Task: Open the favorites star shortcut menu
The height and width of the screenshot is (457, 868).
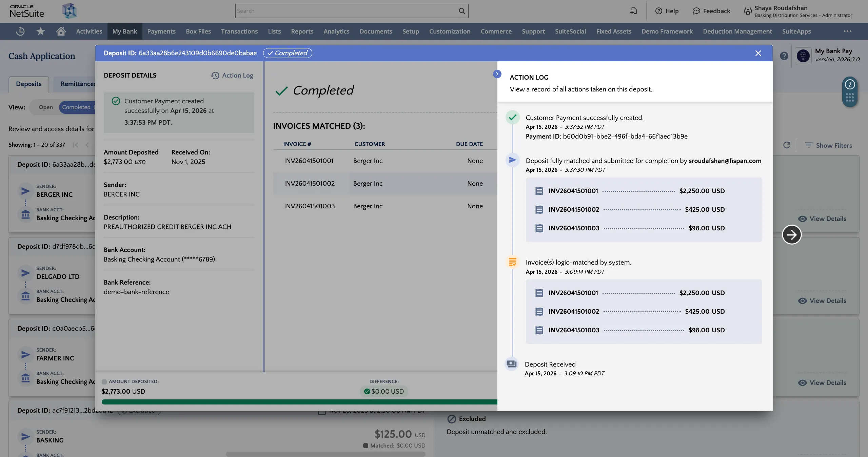Action: pyautogui.click(x=41, y=31)
